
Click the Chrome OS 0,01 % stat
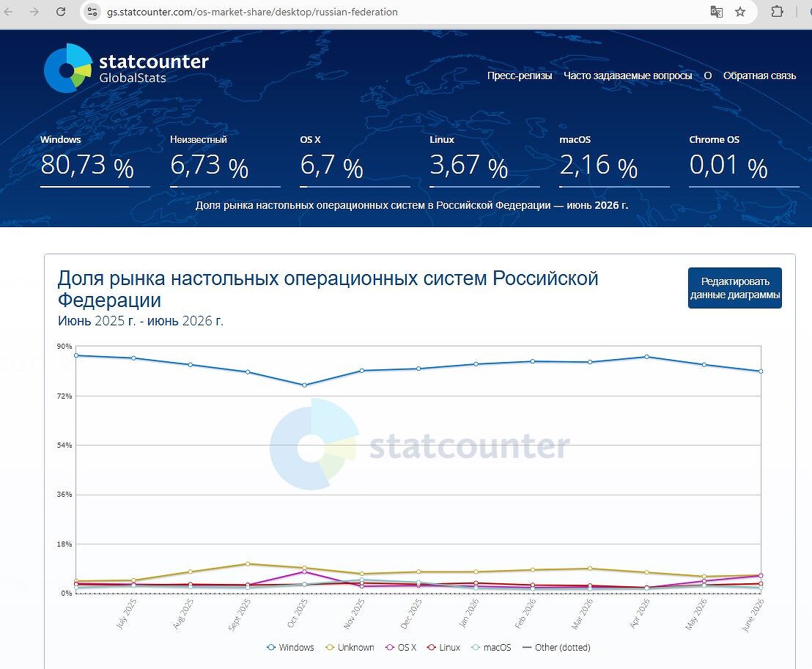coord(744,160)
